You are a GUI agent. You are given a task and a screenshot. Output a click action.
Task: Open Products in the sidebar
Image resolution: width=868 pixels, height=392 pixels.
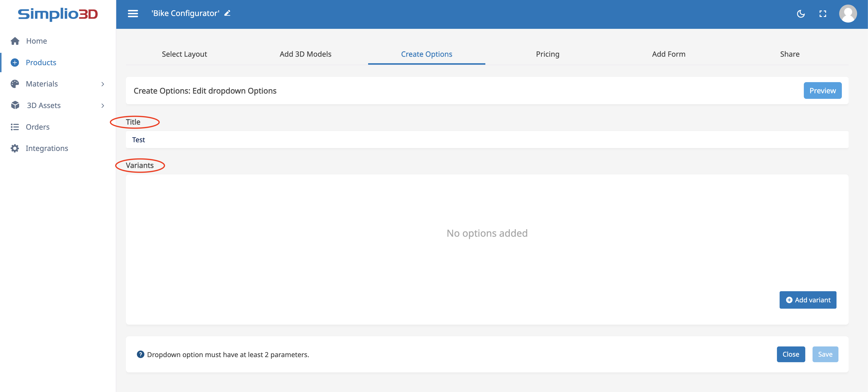coord(41,63)
